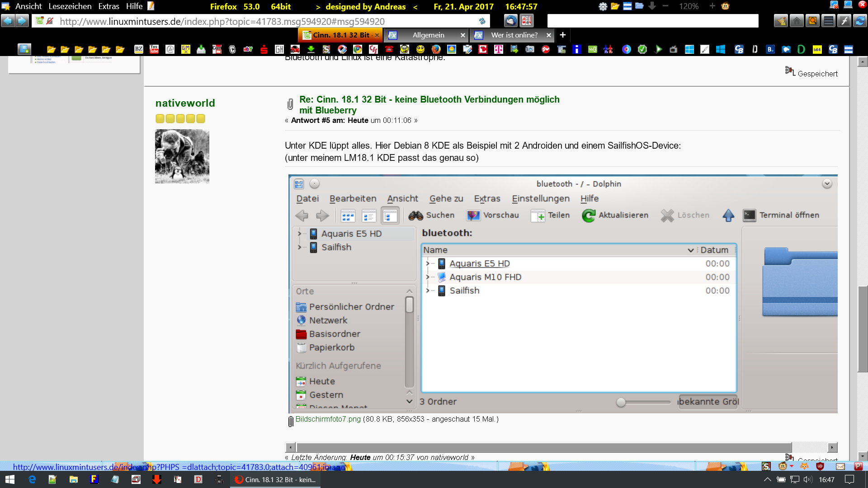Click the downloads arrow icon in top bar
The image size is (868, 488).
[652, 6]
